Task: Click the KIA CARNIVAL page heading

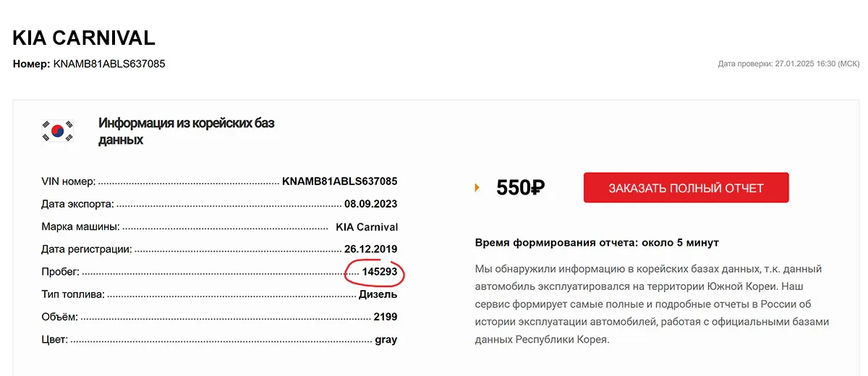Action: (x=84, y=38)
